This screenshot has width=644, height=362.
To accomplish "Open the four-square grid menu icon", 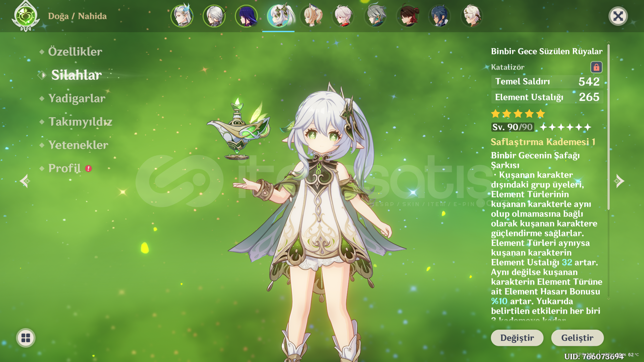I will [26, 338].
